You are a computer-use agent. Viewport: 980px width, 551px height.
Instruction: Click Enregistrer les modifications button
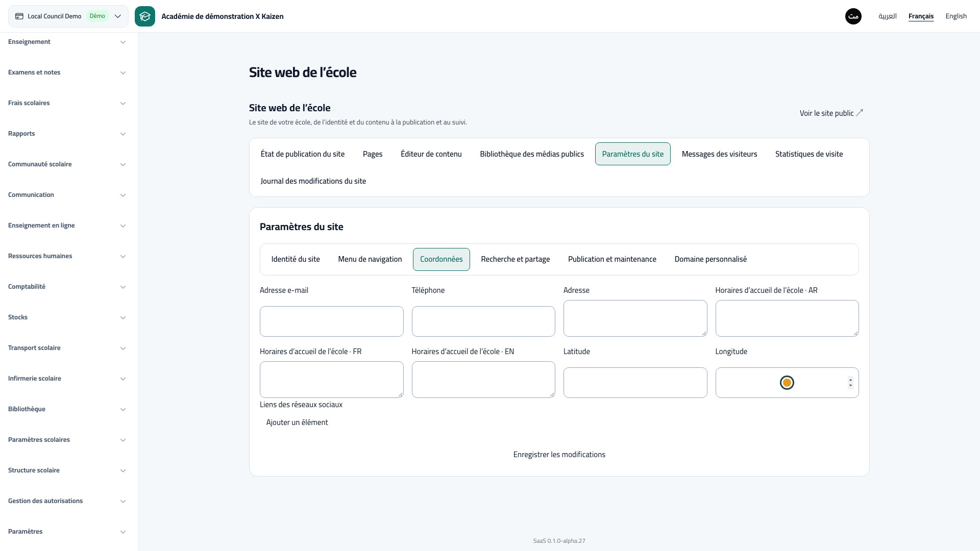pos(559,455)
